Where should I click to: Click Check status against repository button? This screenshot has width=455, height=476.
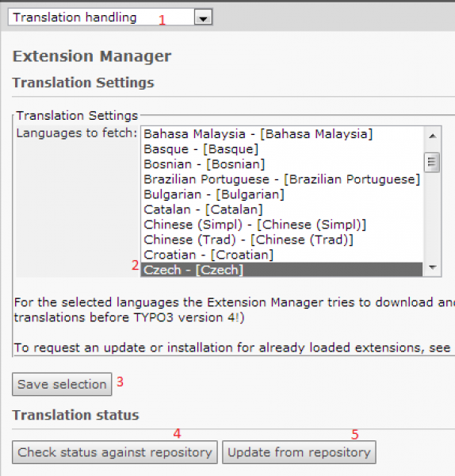[x=115, y=452]
